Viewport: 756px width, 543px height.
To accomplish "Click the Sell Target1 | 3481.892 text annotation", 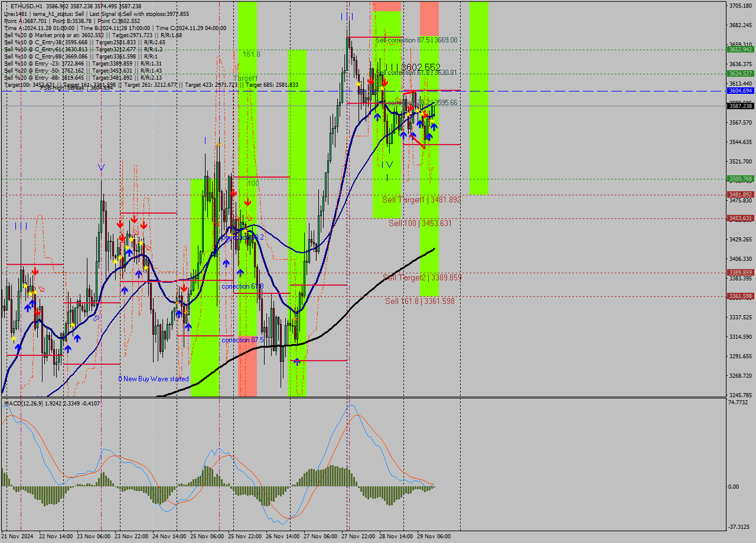I will (421, 199).
